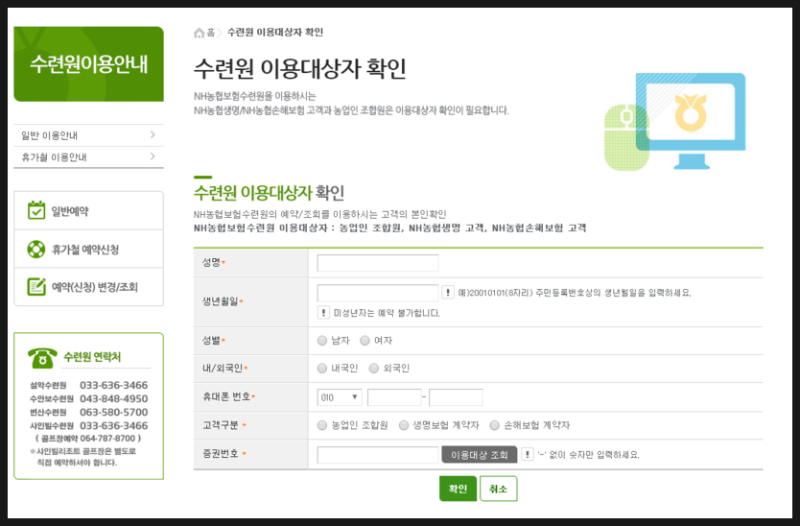This screenshot has height=526, width=800.
Task: Select the 여자 radio button
Action: [x=365, y=340]
